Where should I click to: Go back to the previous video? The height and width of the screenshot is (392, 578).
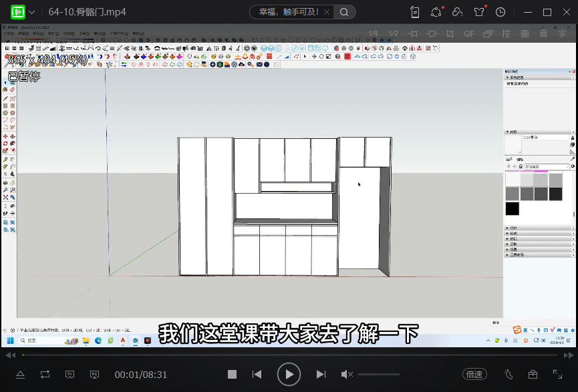[x=257, y=375]
